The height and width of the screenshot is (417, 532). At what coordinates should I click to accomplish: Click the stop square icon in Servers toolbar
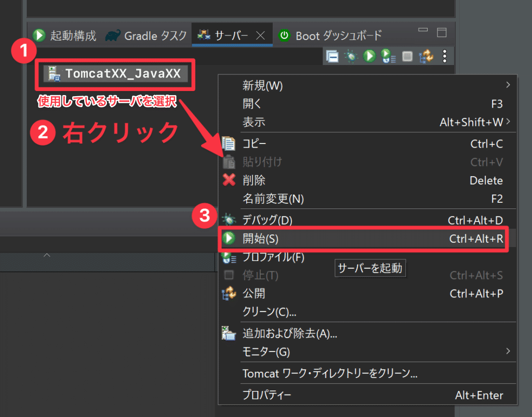pyautogui.click(x=407, y=56)
